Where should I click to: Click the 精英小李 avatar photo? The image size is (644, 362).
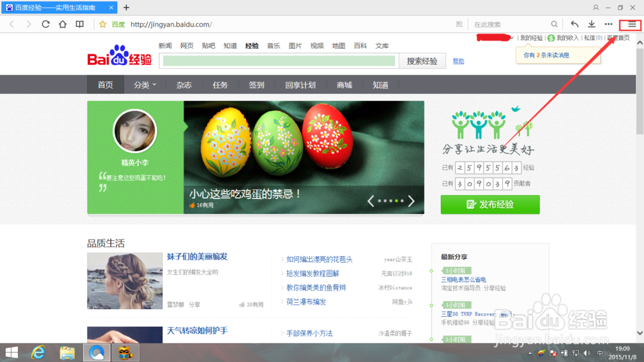[x=135, y=131]
